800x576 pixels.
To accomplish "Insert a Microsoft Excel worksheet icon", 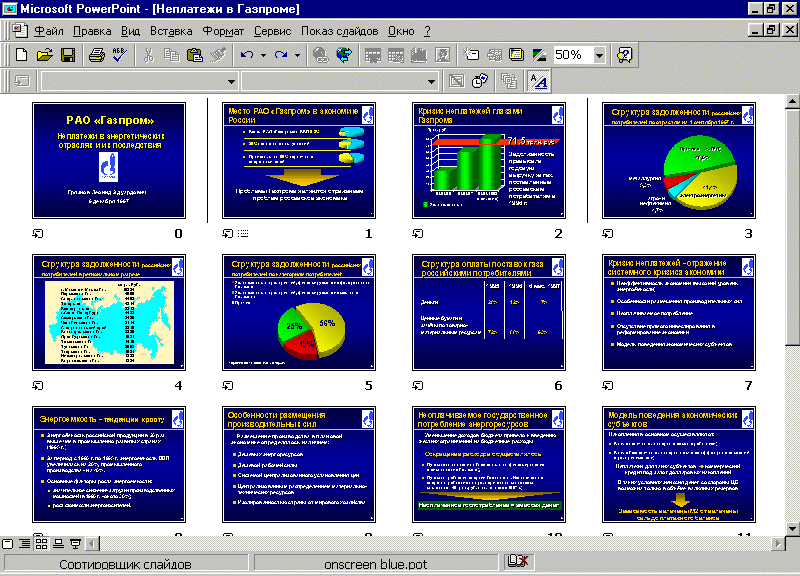I will (395, 55).
